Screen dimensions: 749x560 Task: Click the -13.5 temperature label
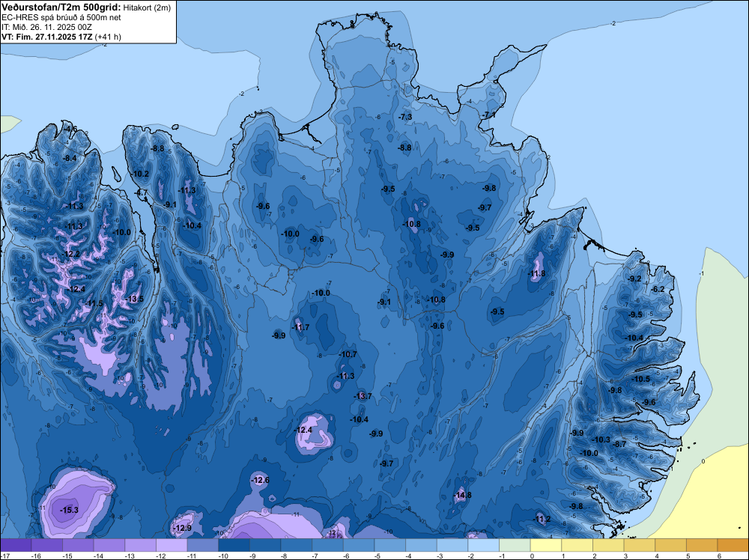point(134,299)
